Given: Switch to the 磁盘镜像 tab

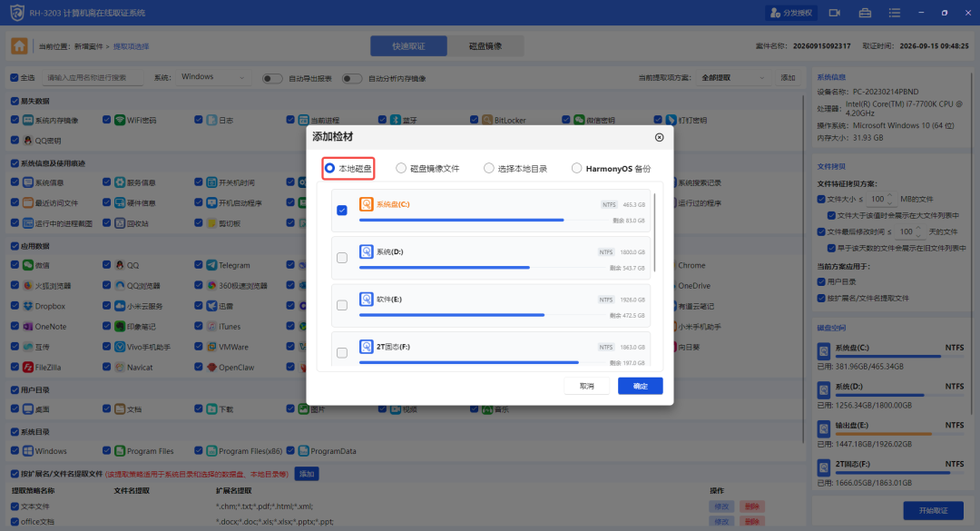Looking at the screenshot, I should click(485, 46).
